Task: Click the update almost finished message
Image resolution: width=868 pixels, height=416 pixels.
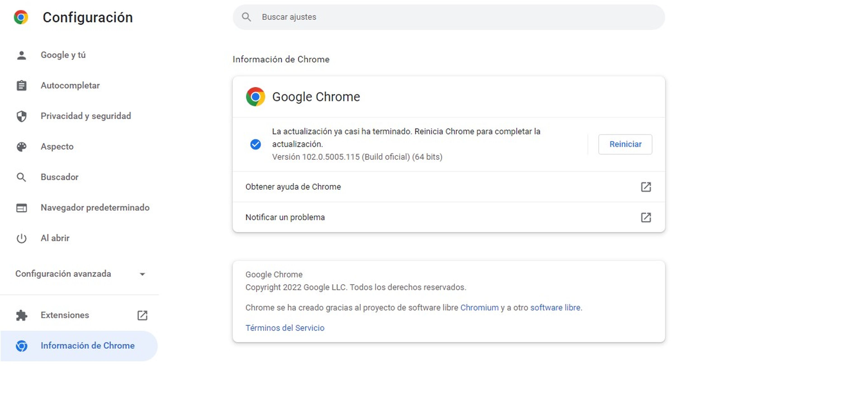Action: (406, 137)
